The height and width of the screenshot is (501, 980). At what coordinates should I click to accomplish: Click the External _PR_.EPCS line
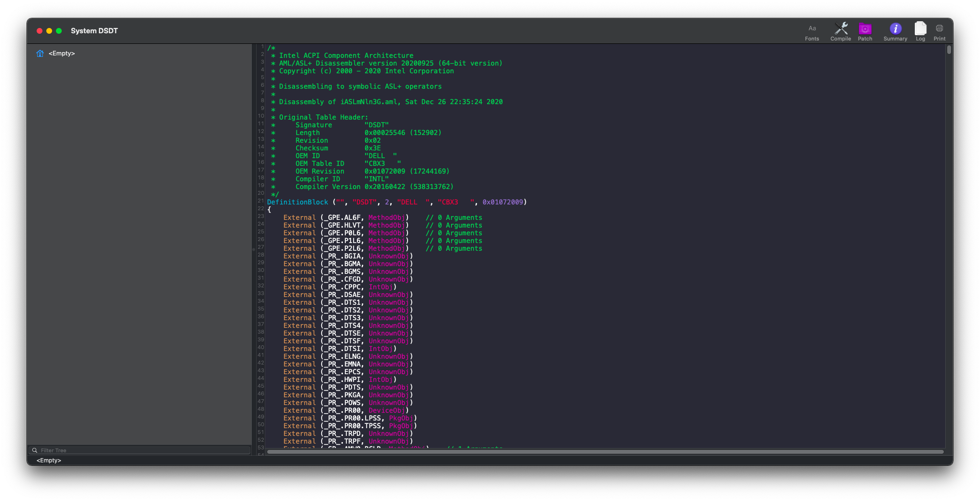coord(348,372)
